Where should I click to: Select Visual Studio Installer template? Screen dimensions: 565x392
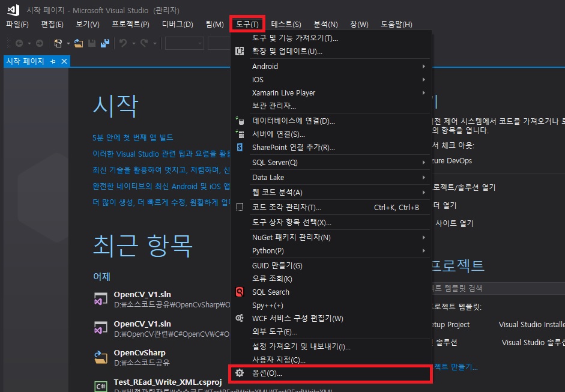[531, 325]
